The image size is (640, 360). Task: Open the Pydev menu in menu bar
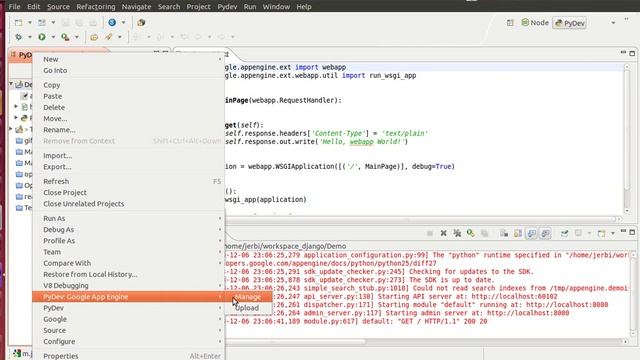coord(227,7)
